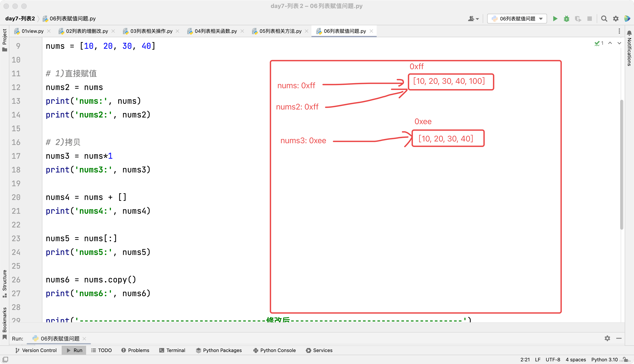Click line number 17 in gutter

pos(16,156)
